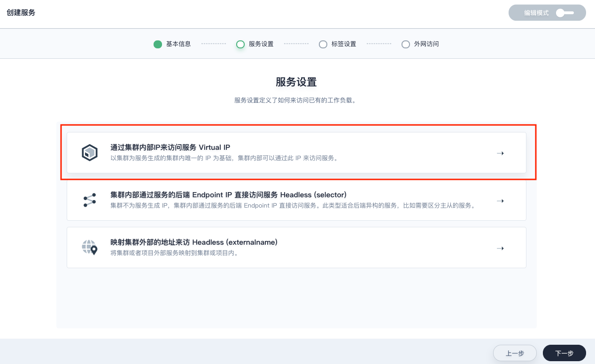Image resolution: width=595 pixels, height=364 pixels.
Task: Click the Virtual IP cube icon
Action: [x=89, y=153]
